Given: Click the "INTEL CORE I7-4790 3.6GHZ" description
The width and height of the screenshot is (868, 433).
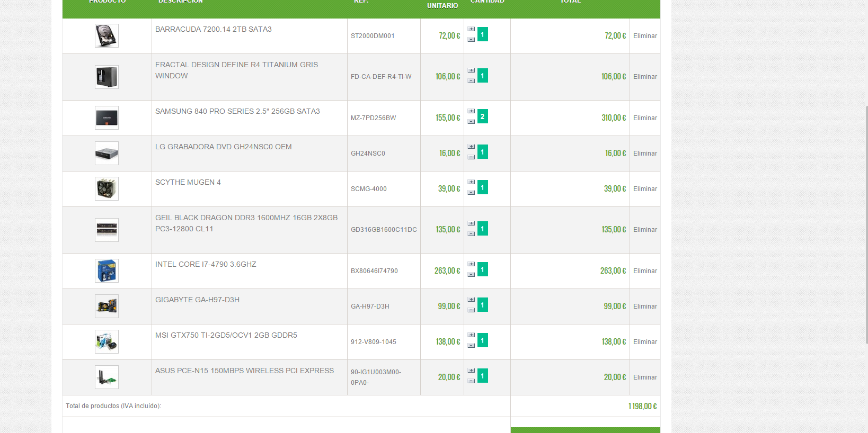Looking at the screenshot, I should (x=206, y=264).
